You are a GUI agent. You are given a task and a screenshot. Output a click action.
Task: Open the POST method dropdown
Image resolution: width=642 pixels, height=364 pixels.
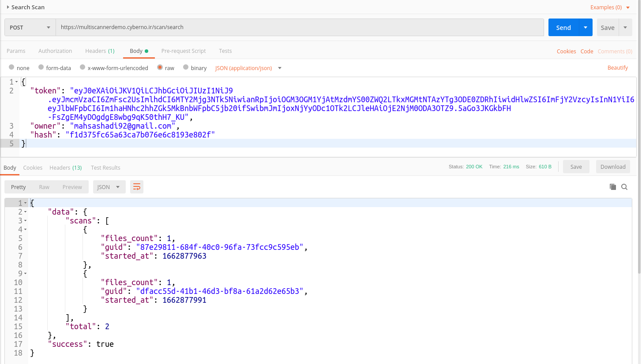point(30,27)
